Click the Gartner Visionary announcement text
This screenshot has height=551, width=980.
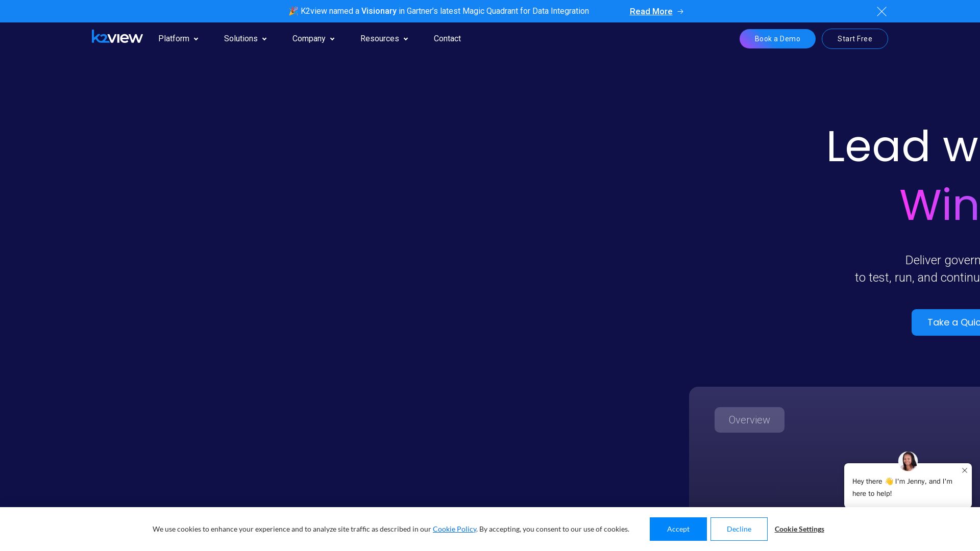438,11
